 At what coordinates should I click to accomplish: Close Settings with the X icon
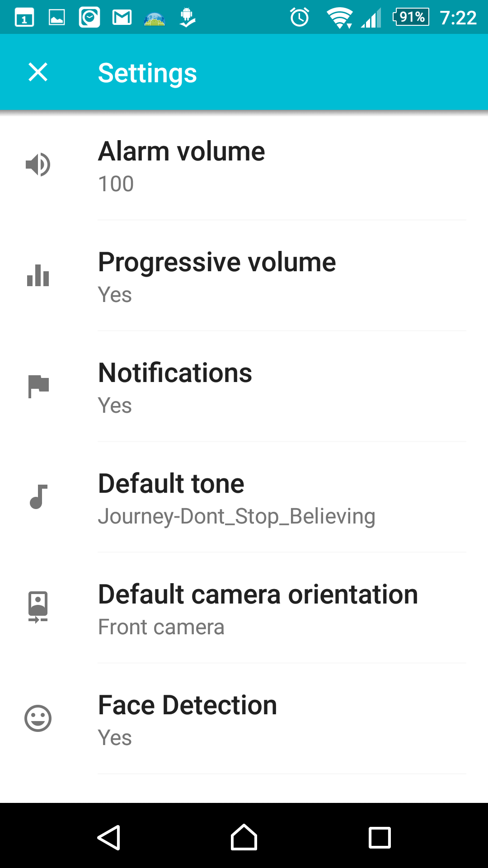[38, 72]
